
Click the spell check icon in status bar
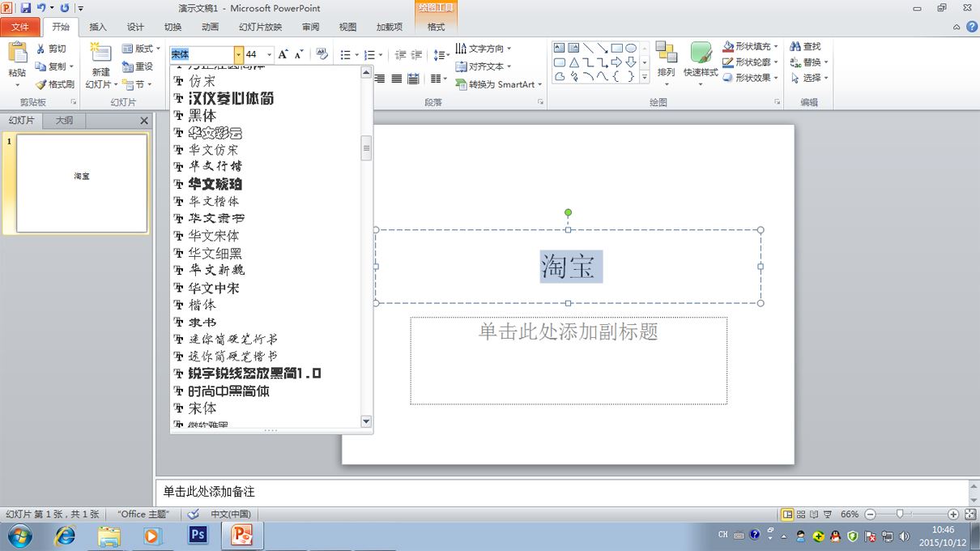click(193, 515)
